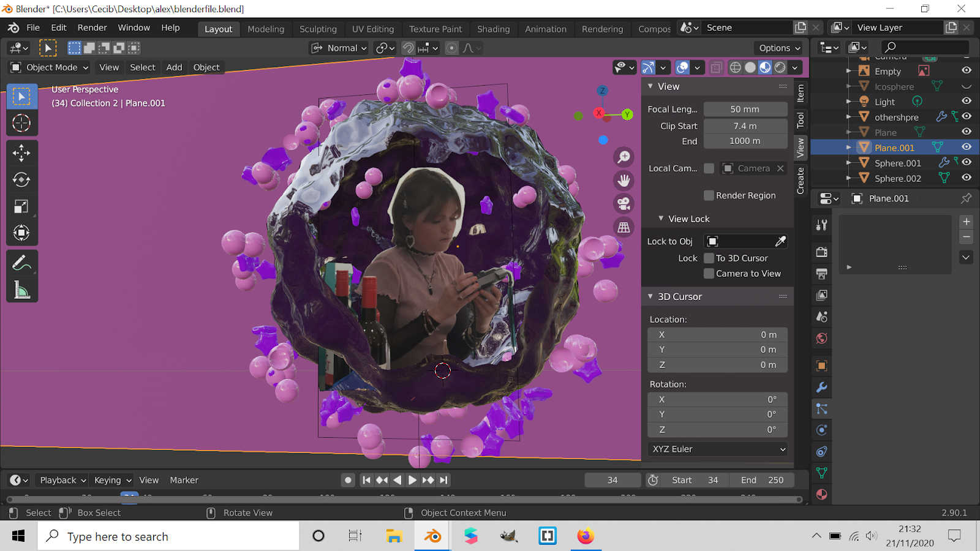980x551 pixels.
Task: Switch perspective/orthographic grid icon
Action: click(624, 227)
